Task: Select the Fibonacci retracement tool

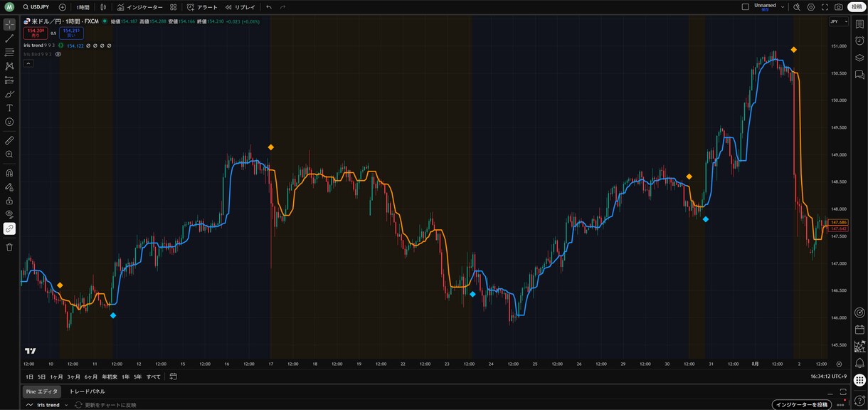Action: point(9,52)
